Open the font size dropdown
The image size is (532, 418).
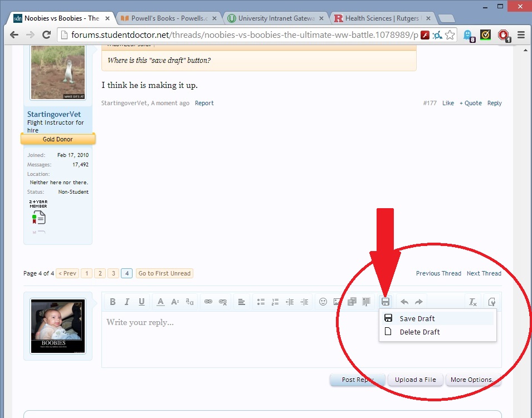175,302
